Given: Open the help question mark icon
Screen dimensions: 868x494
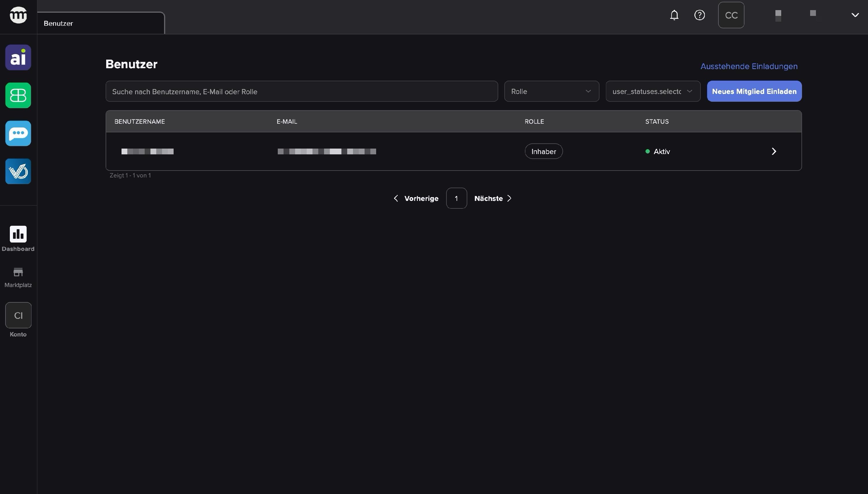Looking at the screenshot, I should 699,15.
